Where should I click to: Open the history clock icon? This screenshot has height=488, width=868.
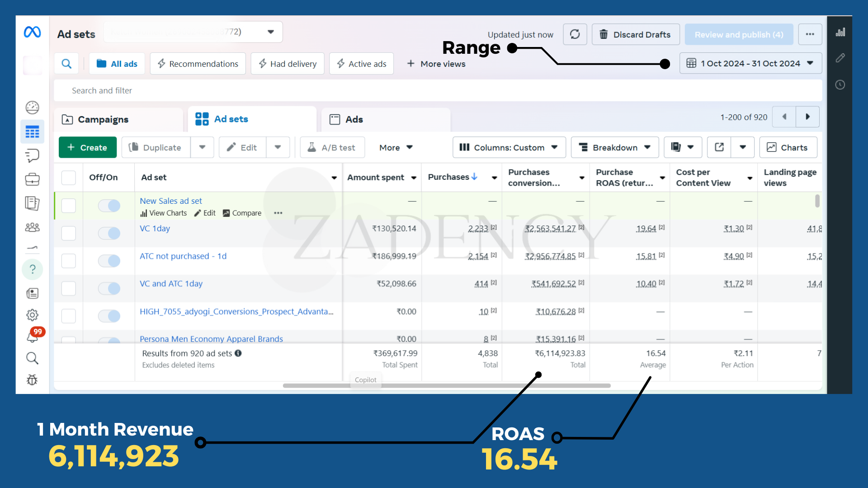tap(840, 85)
